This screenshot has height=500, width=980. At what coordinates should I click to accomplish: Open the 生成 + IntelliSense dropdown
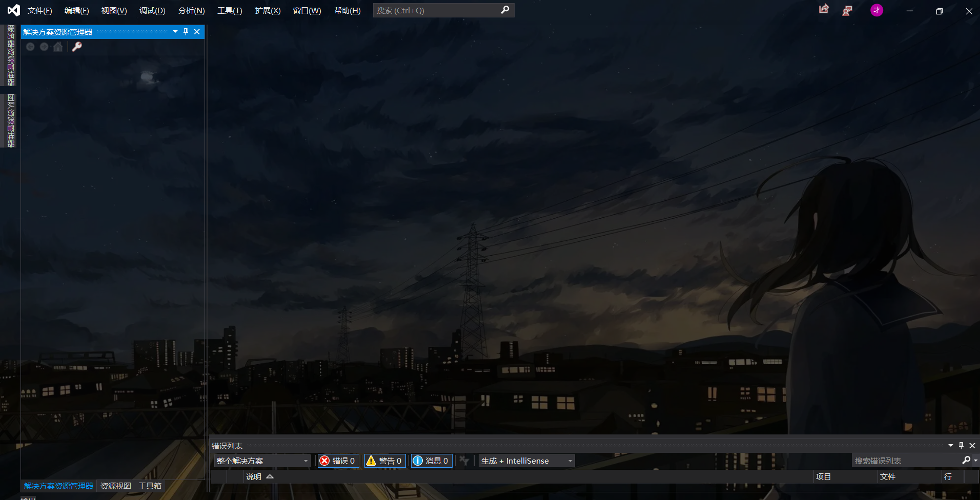pos(526,461)
